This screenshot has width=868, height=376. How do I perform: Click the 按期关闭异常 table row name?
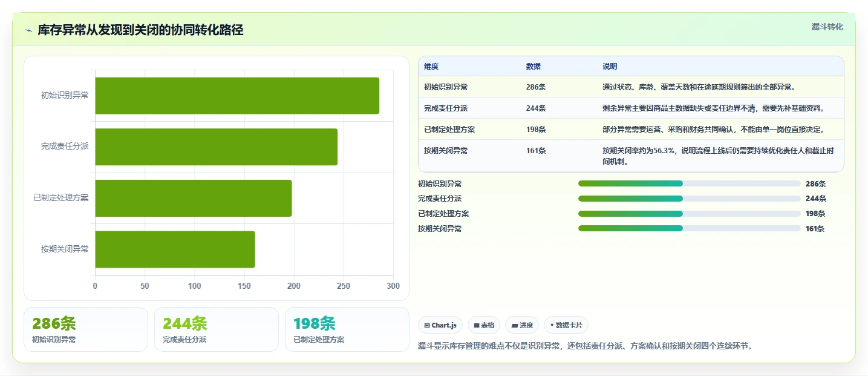point(446,151)
